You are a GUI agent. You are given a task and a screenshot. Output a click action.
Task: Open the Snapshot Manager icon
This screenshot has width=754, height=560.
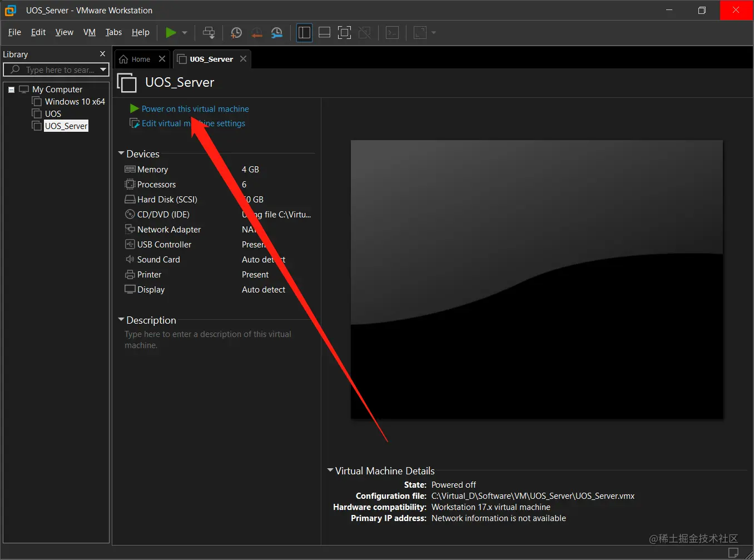276,33
